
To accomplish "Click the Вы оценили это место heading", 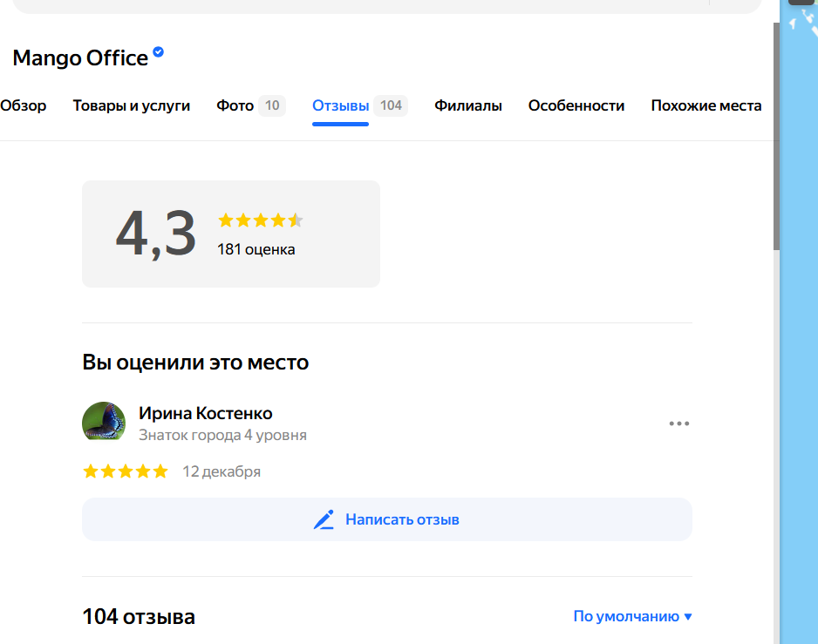I will pyautogui.click(x=195, y=362).
